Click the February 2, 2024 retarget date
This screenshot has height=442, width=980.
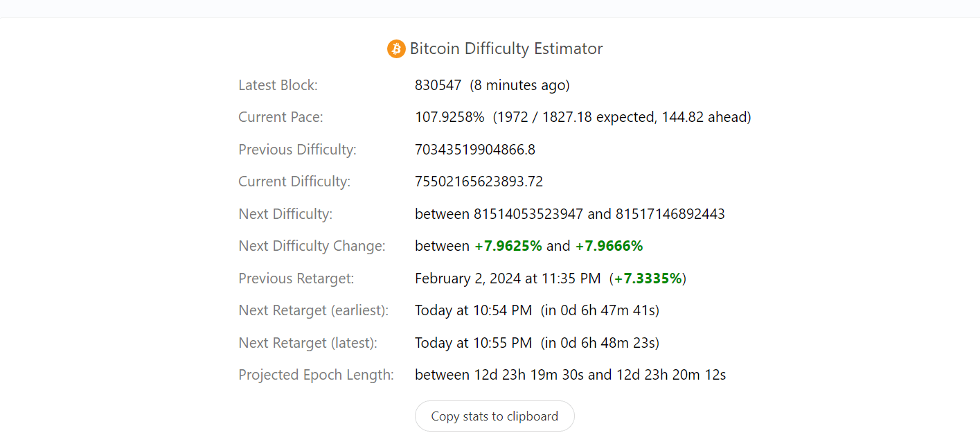tap(507, 279)
